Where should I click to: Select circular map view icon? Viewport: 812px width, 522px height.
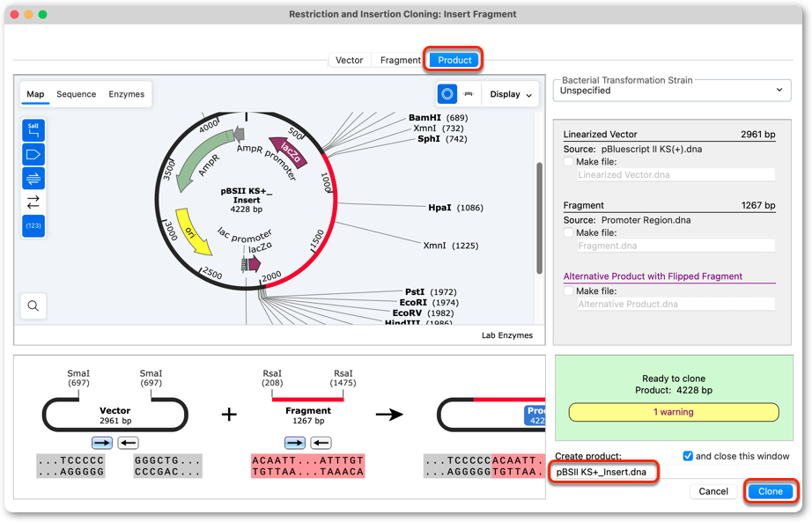447,94
